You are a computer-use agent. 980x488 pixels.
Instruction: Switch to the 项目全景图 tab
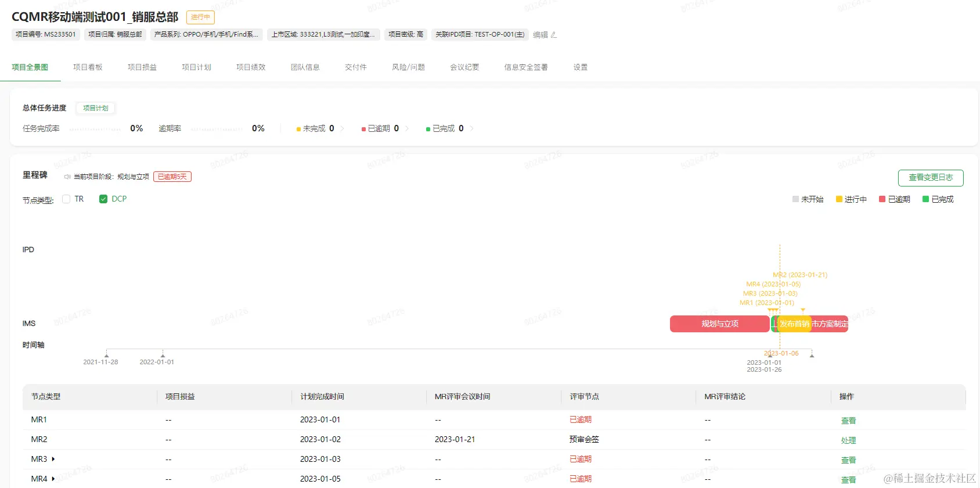click(x=30, y=67)
